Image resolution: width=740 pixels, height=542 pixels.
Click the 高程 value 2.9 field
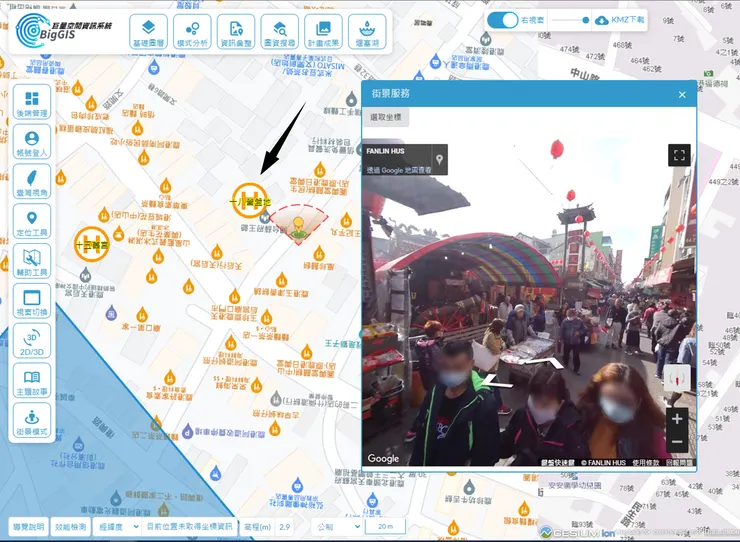point(285,527)
